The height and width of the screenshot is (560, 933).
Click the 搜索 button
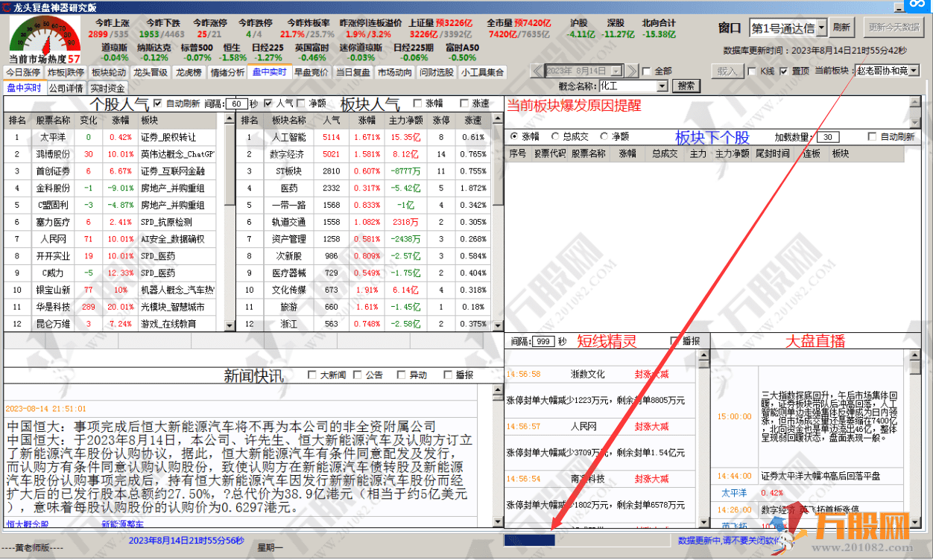(x=687, y=86)
